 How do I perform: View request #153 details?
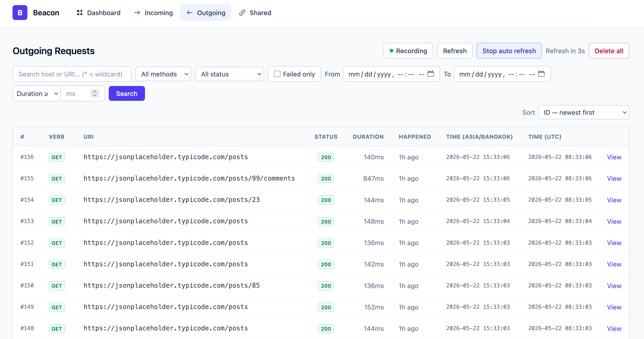point(614,221)
